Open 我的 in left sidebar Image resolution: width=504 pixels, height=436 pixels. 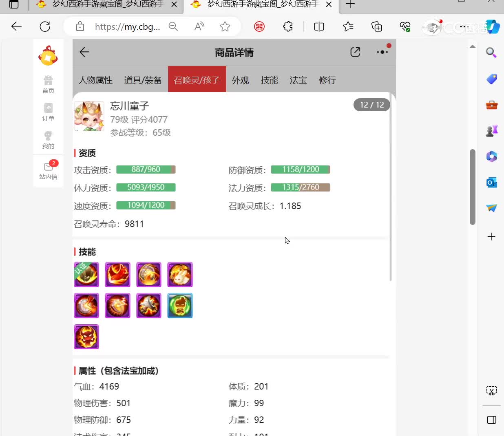click(x=48, y=140)
